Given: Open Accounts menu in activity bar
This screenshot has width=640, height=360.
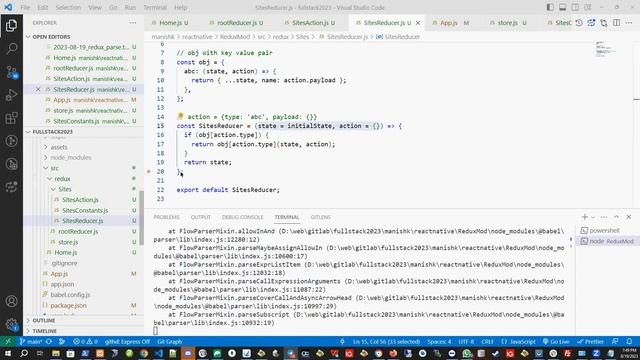Looking at the screenshot, I should (11, 301).
